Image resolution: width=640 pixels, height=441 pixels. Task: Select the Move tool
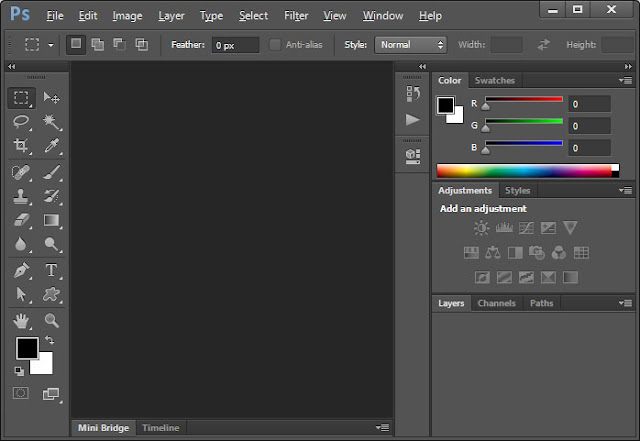(x=51, y=98)
